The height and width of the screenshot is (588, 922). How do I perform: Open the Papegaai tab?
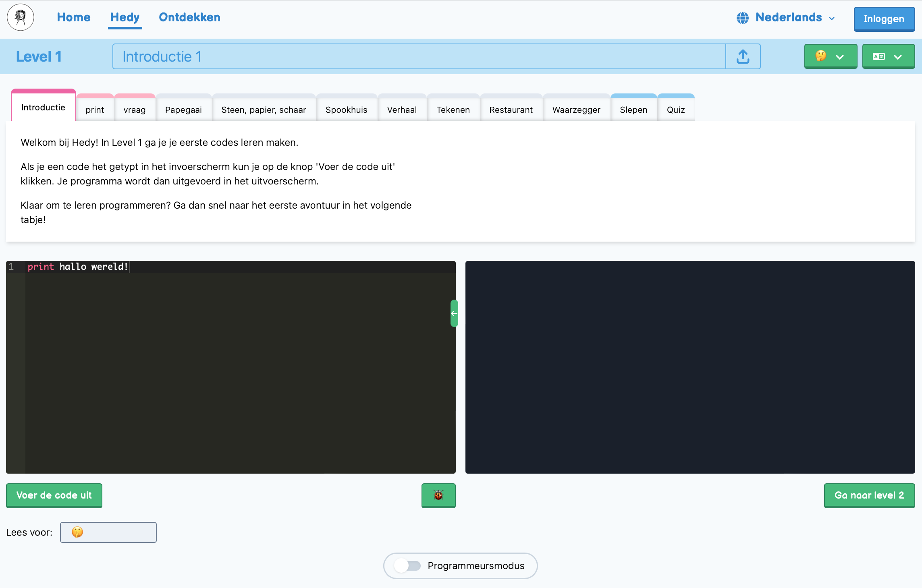[184, 108]
